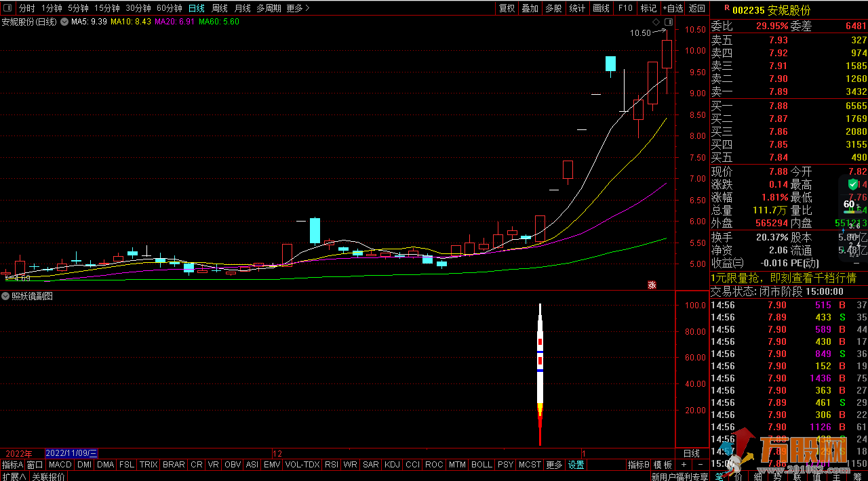Click the 2022/11/09 date marker on timeline
The width and height of the screenshot is (868, 481).
coord(72,453)
